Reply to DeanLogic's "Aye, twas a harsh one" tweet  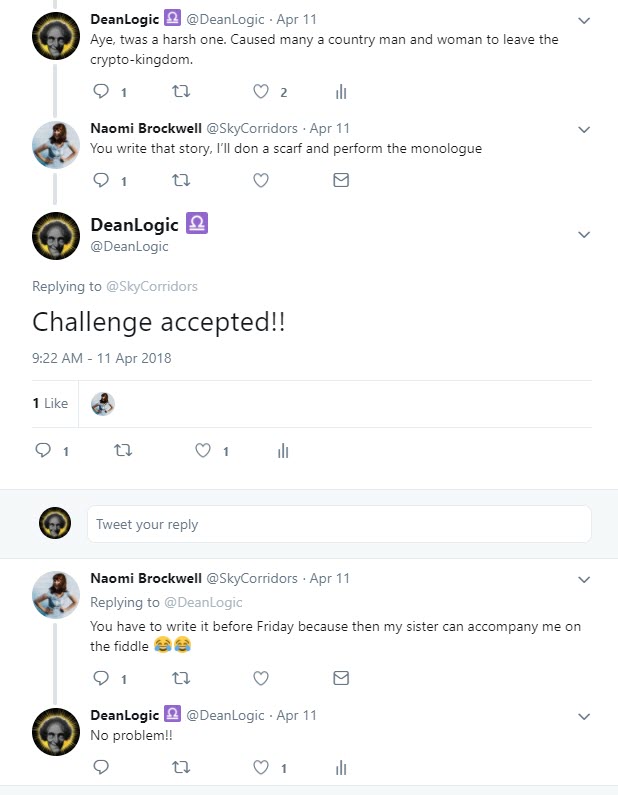(100, 92)
